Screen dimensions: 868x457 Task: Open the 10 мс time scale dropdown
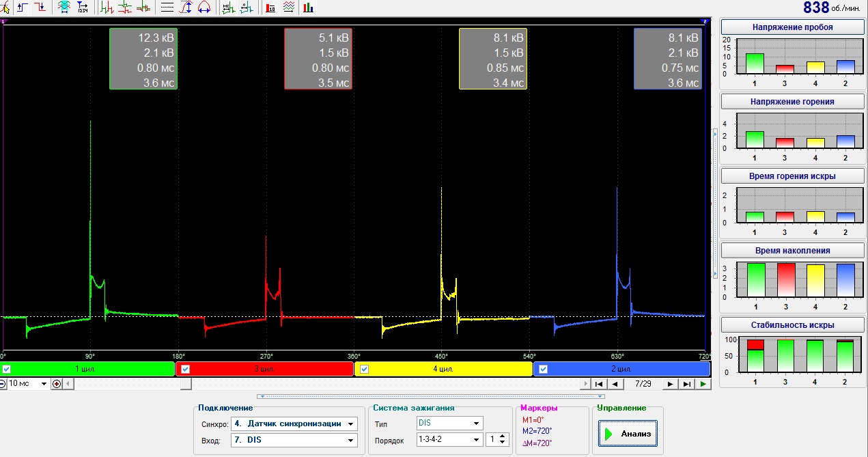[x=44, y=384]
